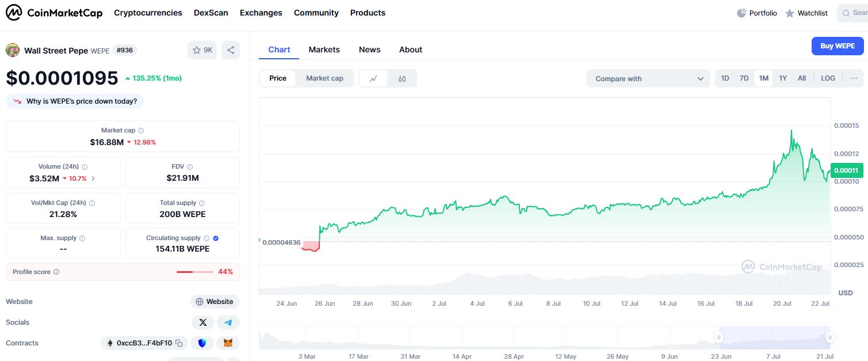Image resolution: width=868 pixels, height=361 pixels.
Task: Click the right handle of chart range slider
Action: pyautogui.click(x=829, y=337)
